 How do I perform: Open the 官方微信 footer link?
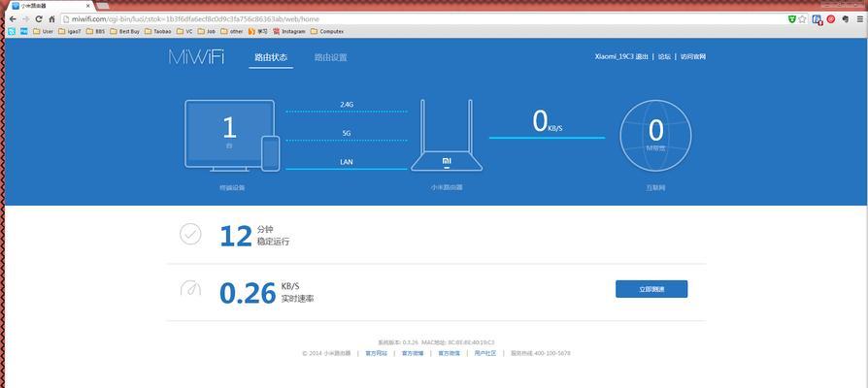point(449,353)
